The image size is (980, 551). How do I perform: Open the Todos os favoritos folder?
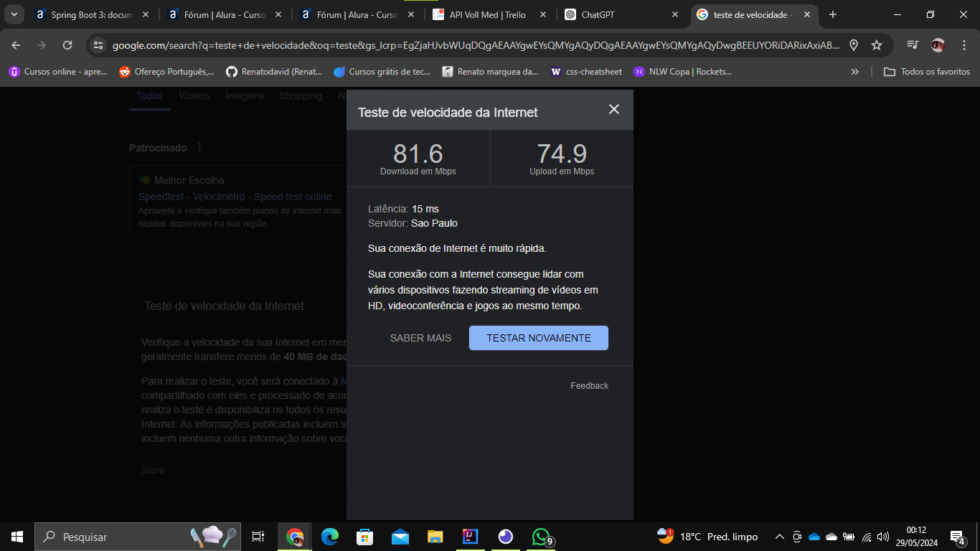point(927,72)
